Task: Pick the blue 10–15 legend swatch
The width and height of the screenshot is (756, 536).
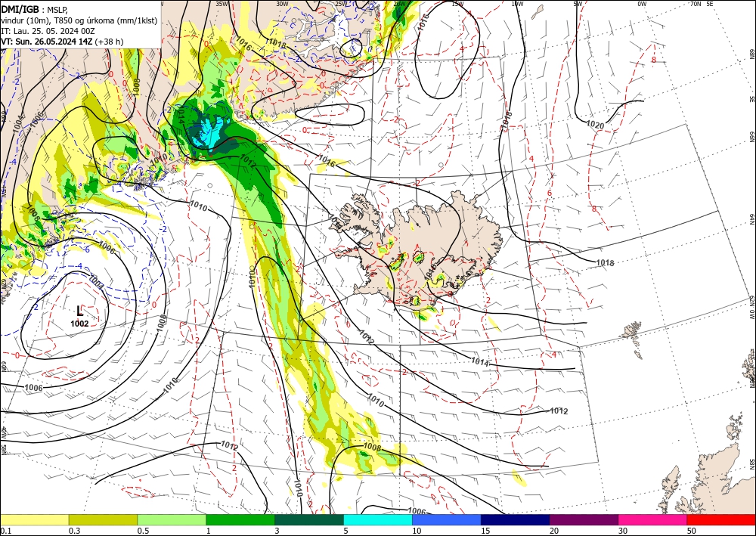Action: click(x=447, y=519)
